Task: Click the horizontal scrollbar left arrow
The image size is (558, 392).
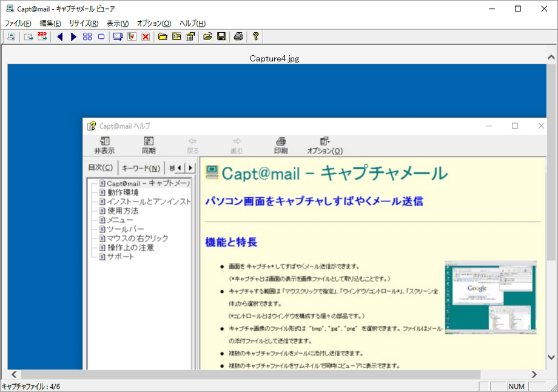Action: coord(14,374)
